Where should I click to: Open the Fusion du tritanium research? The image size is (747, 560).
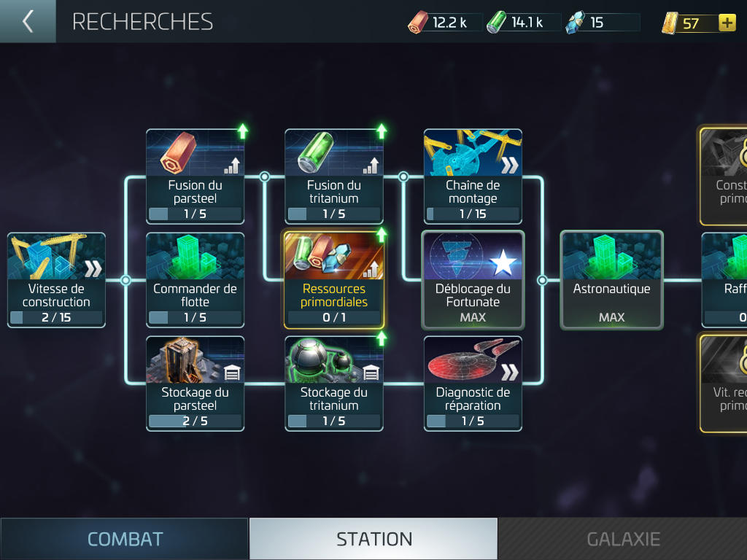[334, 176]
